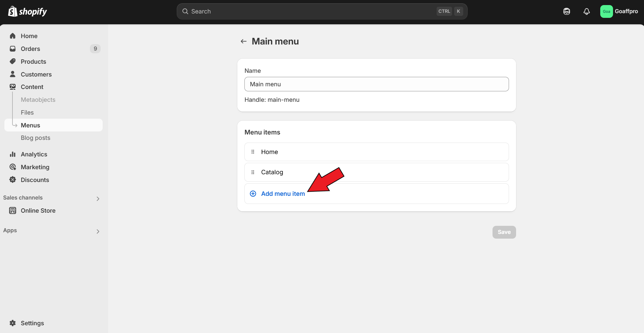Viewport: 644px width, 333px height.
Task: Expand the Sales channels section
Action: pyautogui.click(x=98, y=199)
